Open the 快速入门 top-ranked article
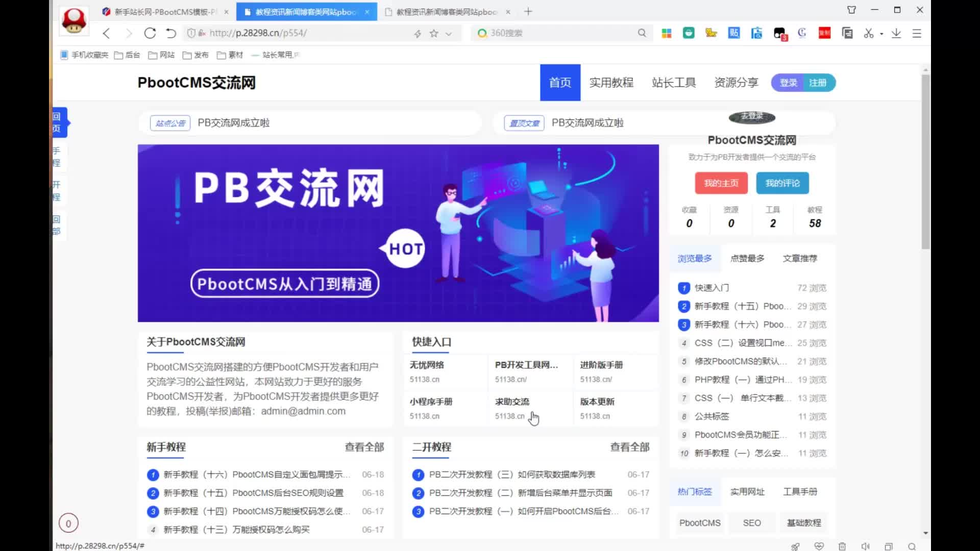Image resolution: width=980 pixels, height=551 pixels. pyautogui.click(x=712, y=288)
